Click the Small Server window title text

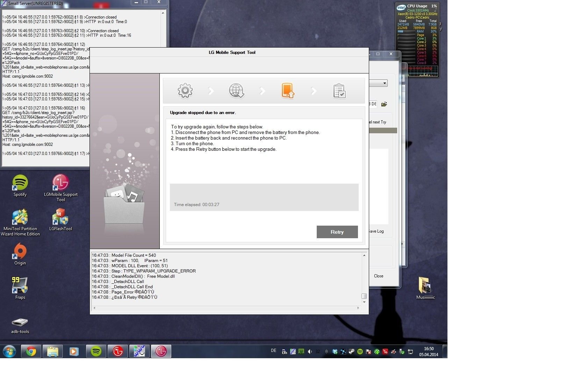click(35, 3)
